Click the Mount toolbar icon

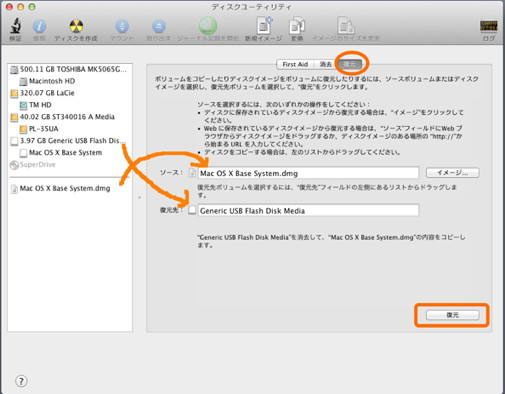click(x=122, y=26)
